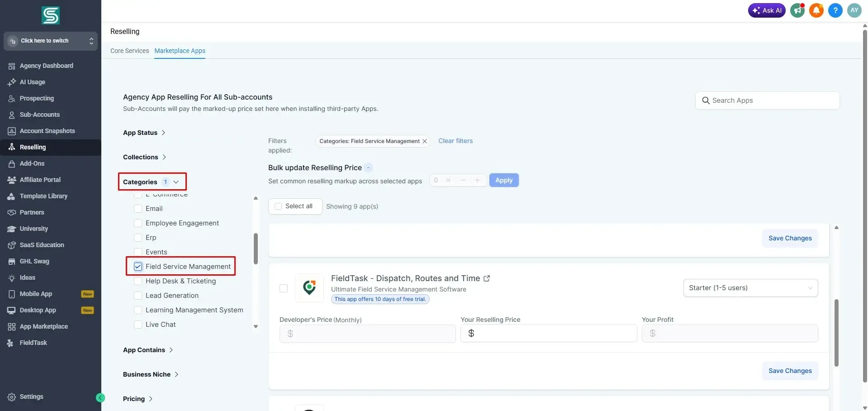Viewport: 868px width, 411px height.
Task: Collapse the sidebar with green arrow
Action: click(100, 398)
